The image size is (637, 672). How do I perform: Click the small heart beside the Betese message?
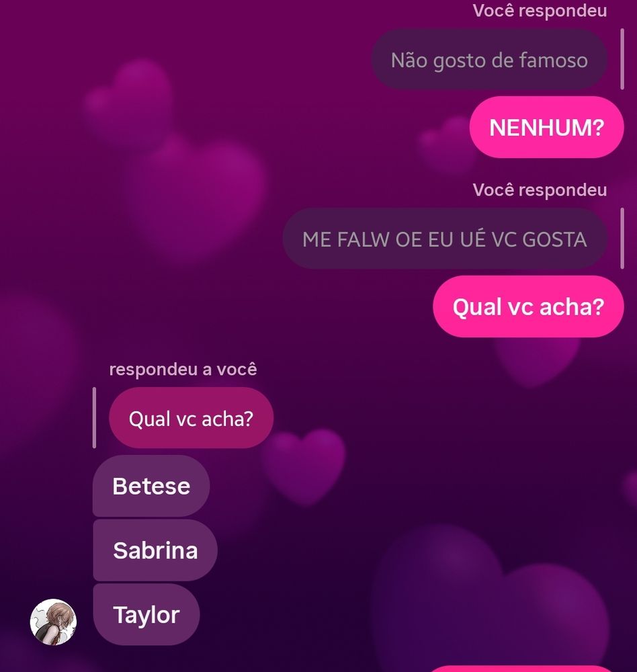[304, 466]
